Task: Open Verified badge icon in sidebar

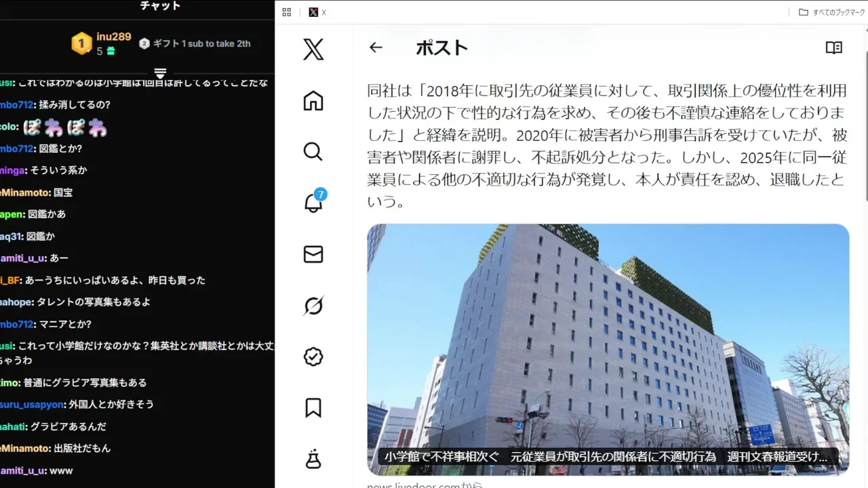Action: pyautogui.click(x=313, y=357)
